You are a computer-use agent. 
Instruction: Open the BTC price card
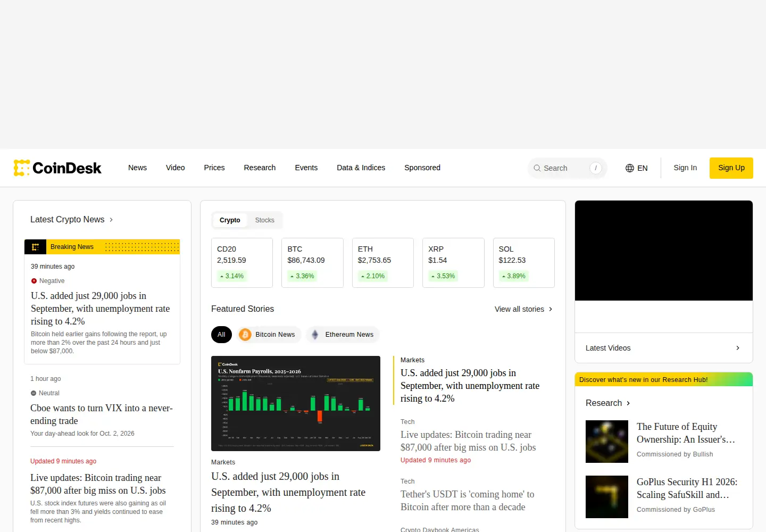click(312, 263)
